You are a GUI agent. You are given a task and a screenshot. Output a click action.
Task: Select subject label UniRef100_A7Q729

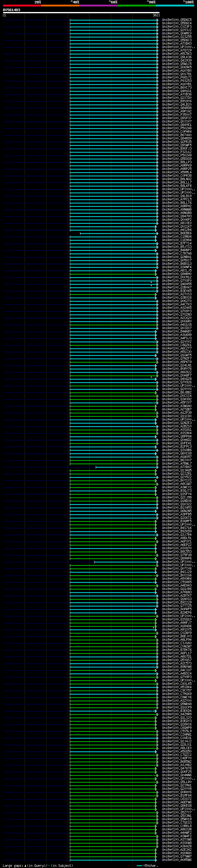177,50
